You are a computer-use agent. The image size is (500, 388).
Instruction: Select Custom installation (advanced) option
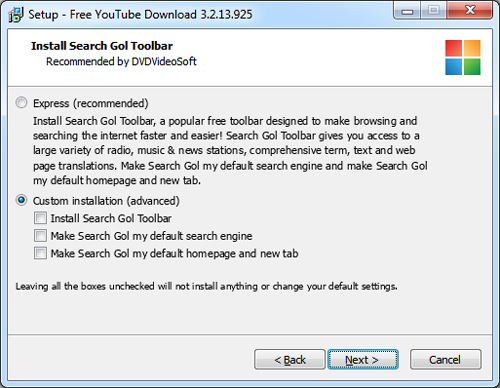tap(22, 200)
